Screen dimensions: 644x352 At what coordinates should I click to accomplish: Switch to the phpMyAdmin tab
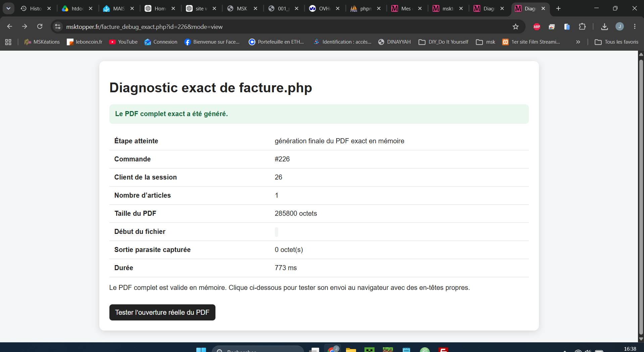pos(365,8)
